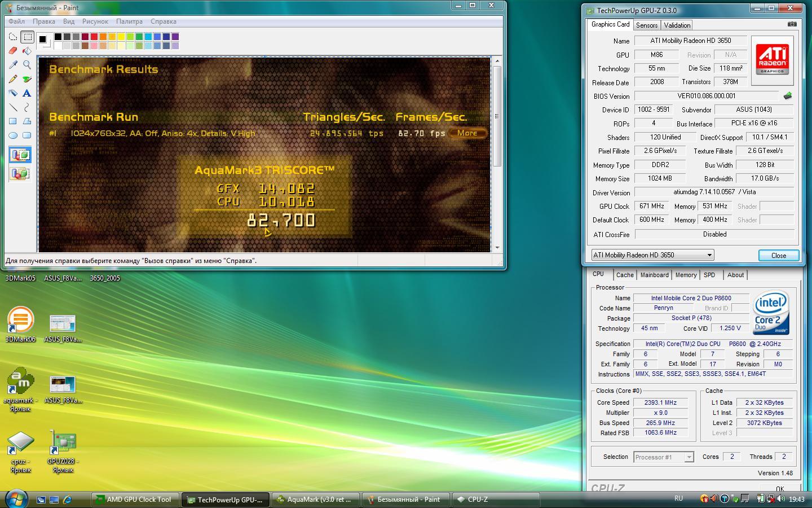
Task: Pick the white color swatch in palette
Action: click(58, 46)
